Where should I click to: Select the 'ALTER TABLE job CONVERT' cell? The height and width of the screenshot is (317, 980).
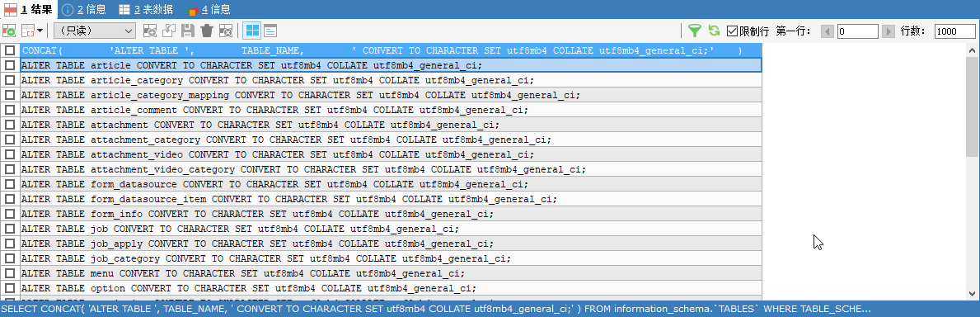pyautogui.click(x=391, y=229)
